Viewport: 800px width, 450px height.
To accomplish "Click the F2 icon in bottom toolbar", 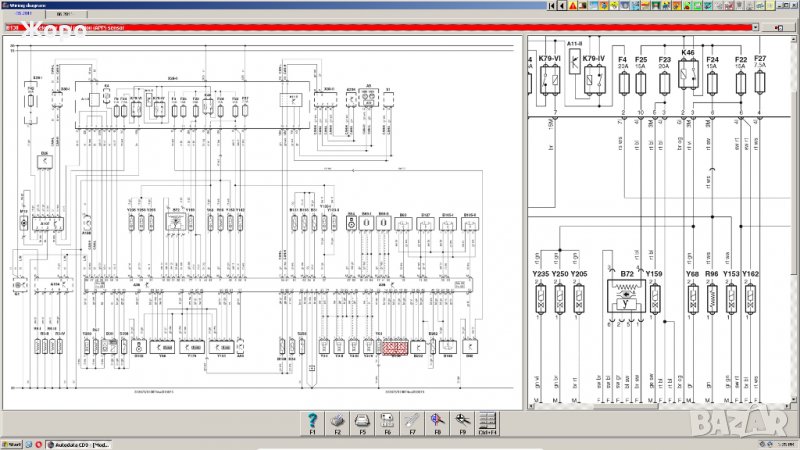I will (337, 420).
